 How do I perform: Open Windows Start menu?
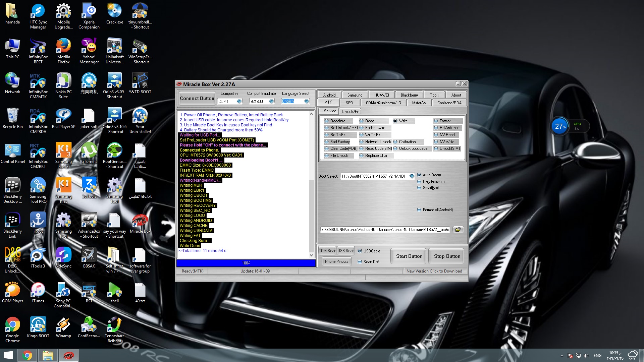pyautogui.click(x=8, y=355)
